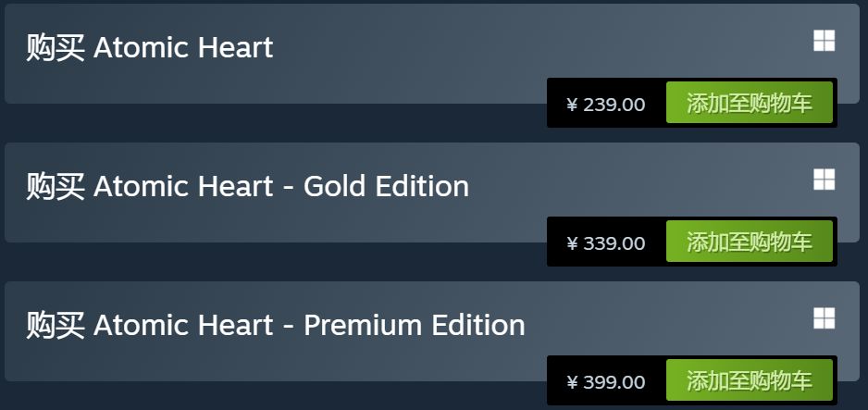Click dark gap between Gold and Premium panels
Image resolution: width=868 pixels, height=410 pixels.
click(277, 262)
